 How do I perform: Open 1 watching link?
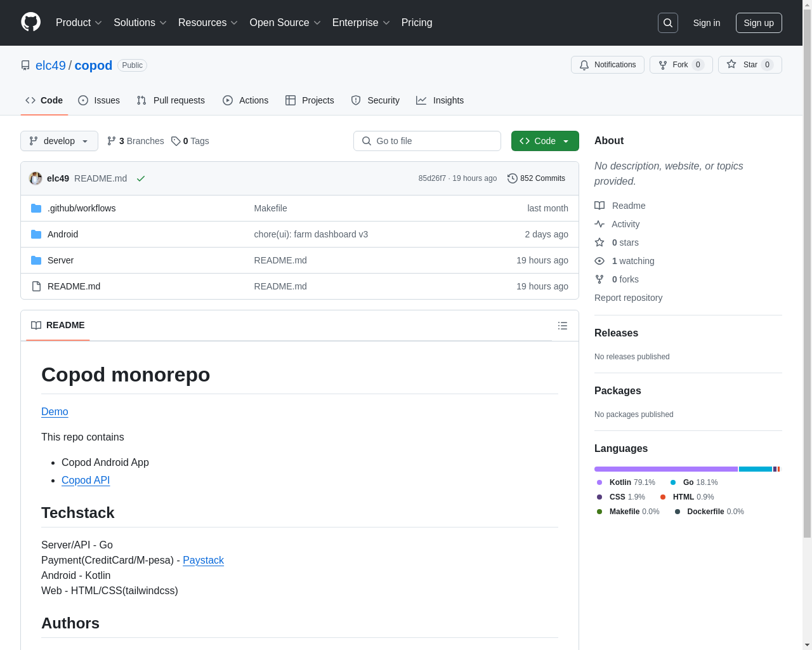pos(624,261)
